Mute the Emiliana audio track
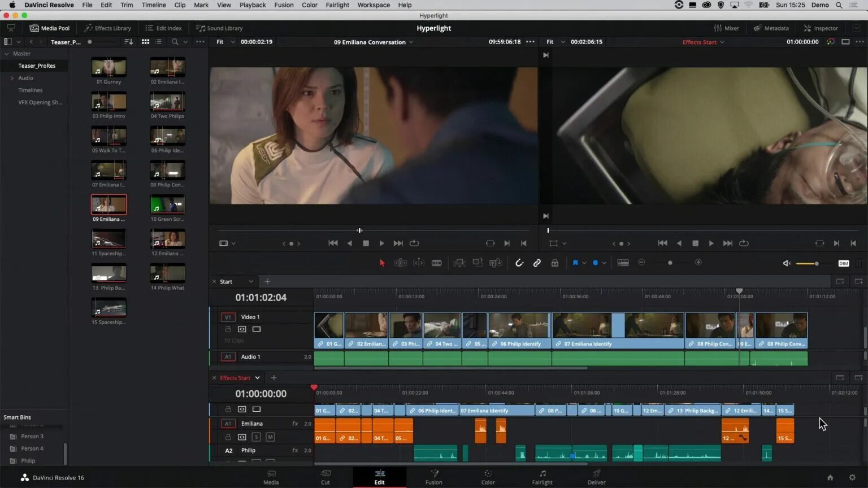The image size is (868, 488). click(x=270, y=437)
